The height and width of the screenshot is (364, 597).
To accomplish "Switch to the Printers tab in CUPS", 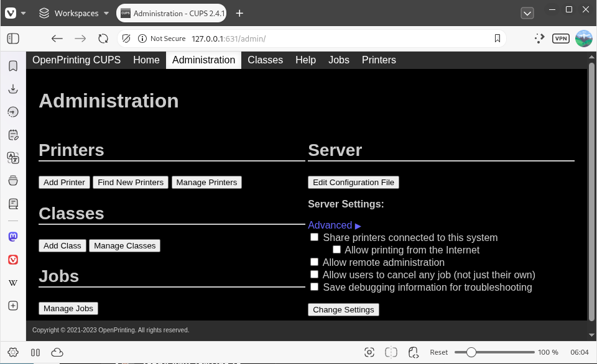I will (x=379, y=60).
